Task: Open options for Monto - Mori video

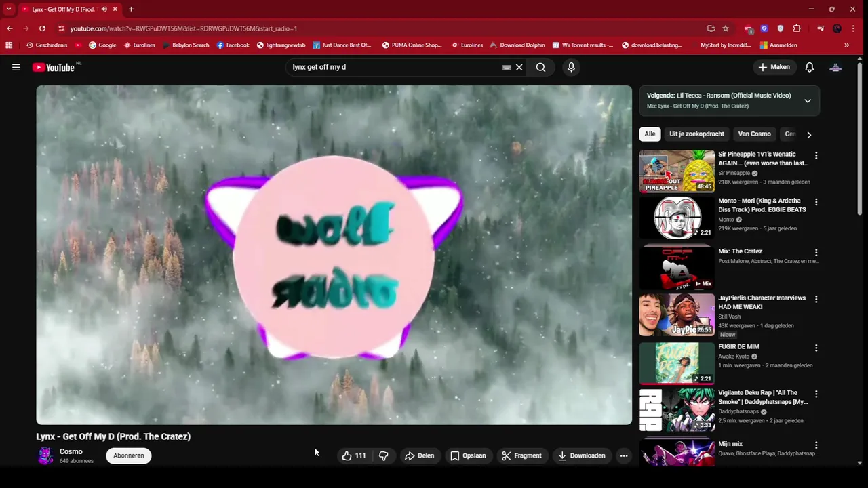Action: 816,202
